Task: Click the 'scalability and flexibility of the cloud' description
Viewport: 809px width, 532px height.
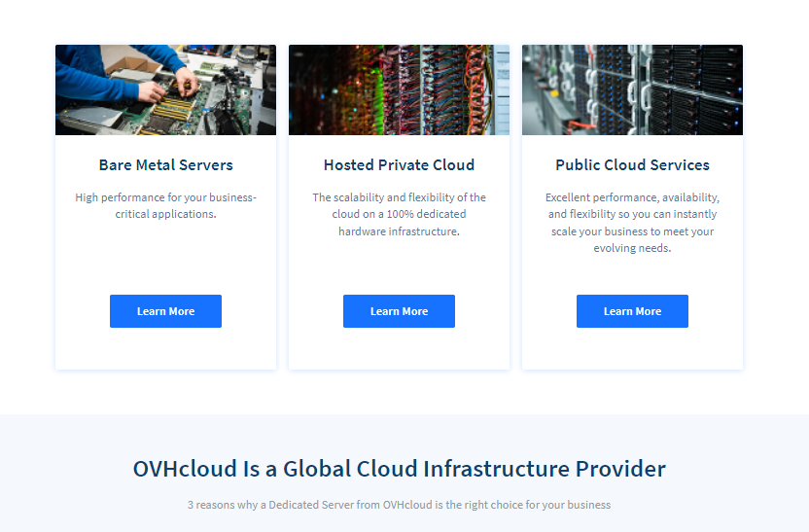Action: [399, 214]
